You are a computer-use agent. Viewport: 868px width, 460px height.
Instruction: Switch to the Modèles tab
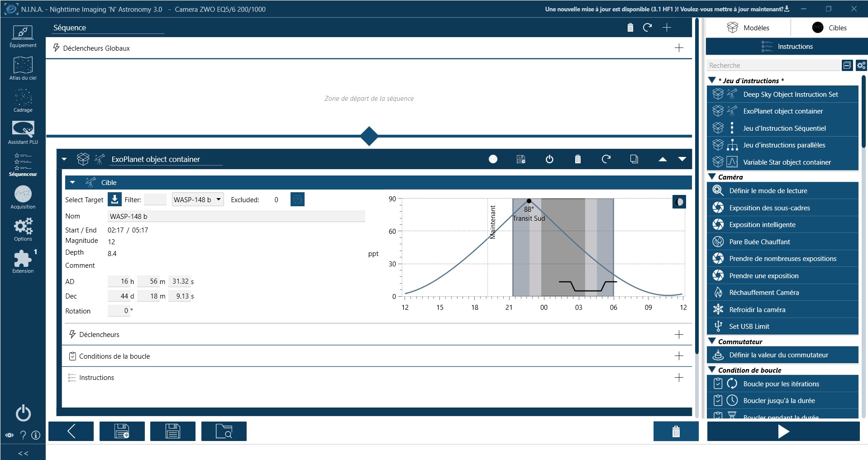(748, 28)
